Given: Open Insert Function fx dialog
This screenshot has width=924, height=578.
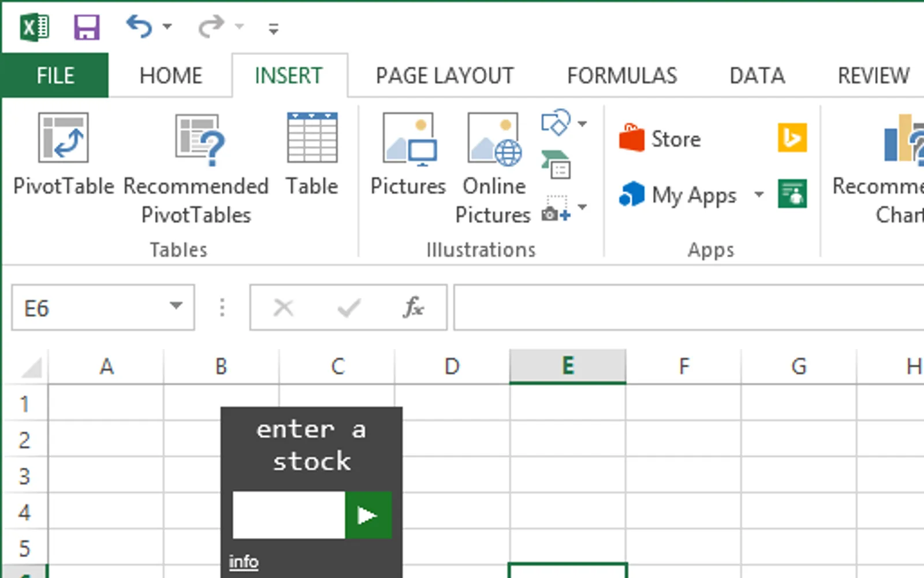Looking at the screenshot, I should tap(413, 307).
